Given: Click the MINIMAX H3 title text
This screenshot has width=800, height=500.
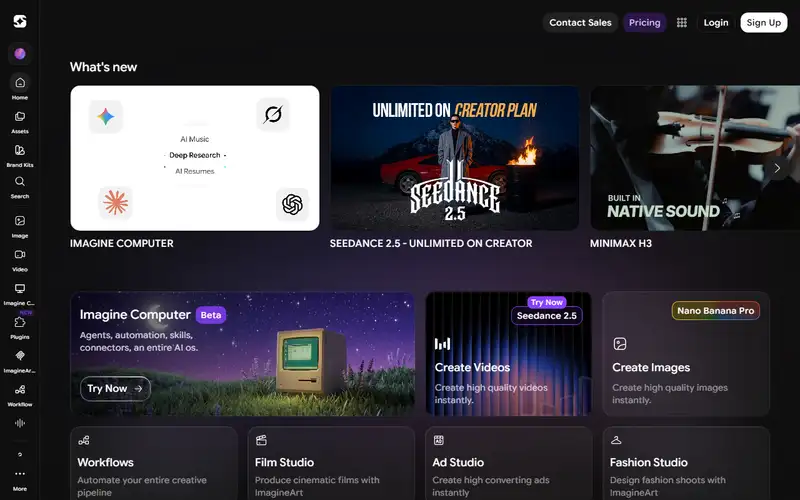Looking at the screenshot, I should tap(621, 243).
